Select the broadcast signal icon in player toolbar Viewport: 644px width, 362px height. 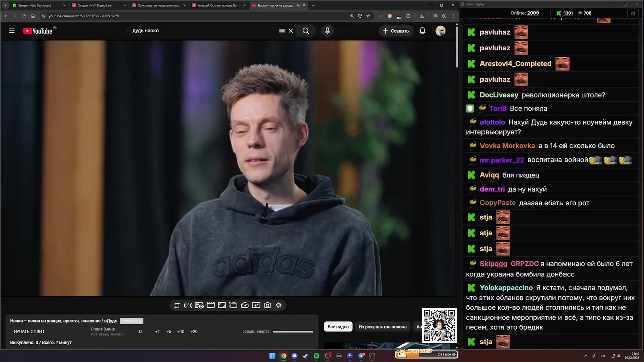(188, 305)
